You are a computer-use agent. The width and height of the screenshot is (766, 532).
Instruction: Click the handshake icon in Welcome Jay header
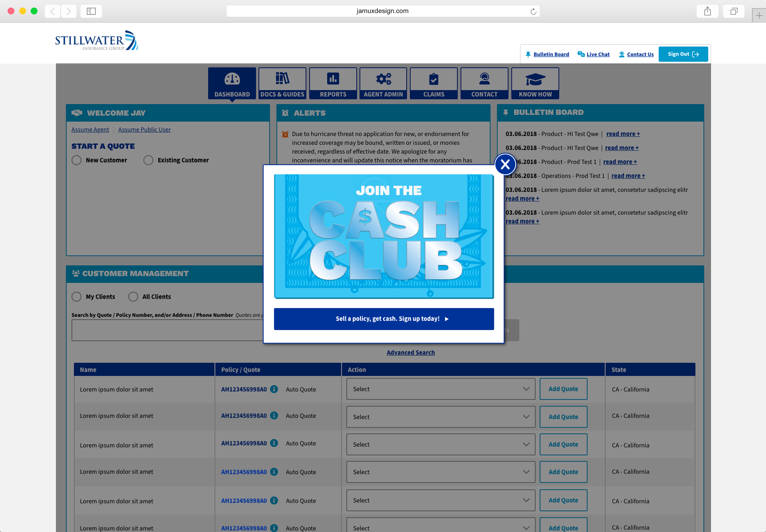click(x=77, y=113)
